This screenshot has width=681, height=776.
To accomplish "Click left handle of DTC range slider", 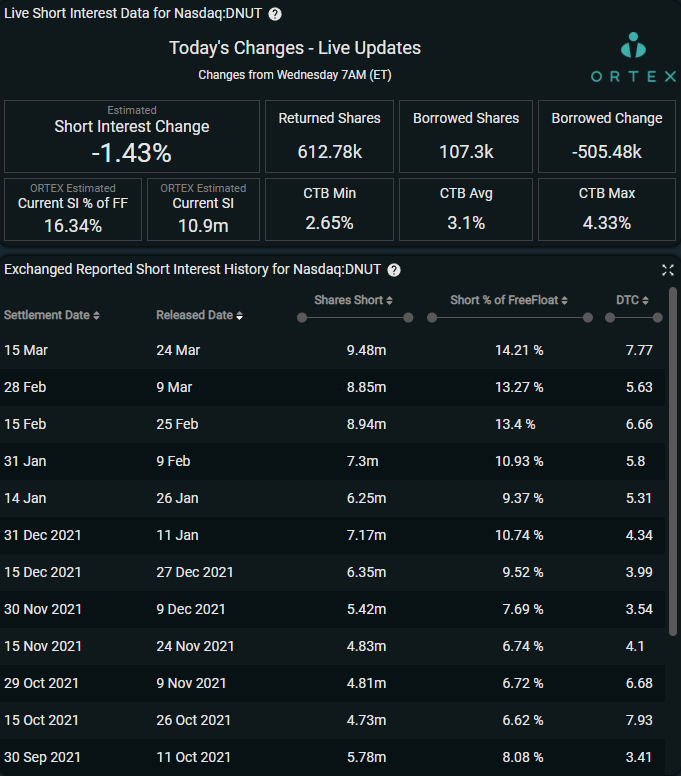I will coord(610,318).
